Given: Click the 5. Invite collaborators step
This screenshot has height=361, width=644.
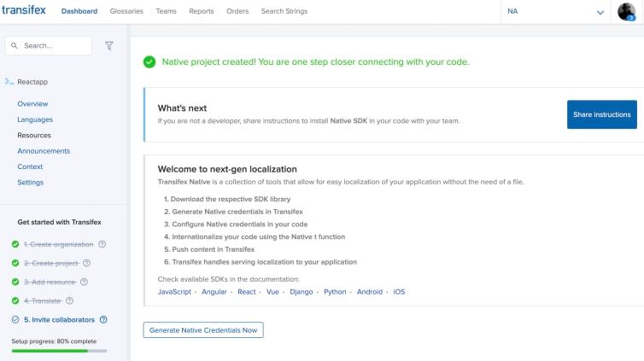Looking at the screenshot, I should [59, 319].
